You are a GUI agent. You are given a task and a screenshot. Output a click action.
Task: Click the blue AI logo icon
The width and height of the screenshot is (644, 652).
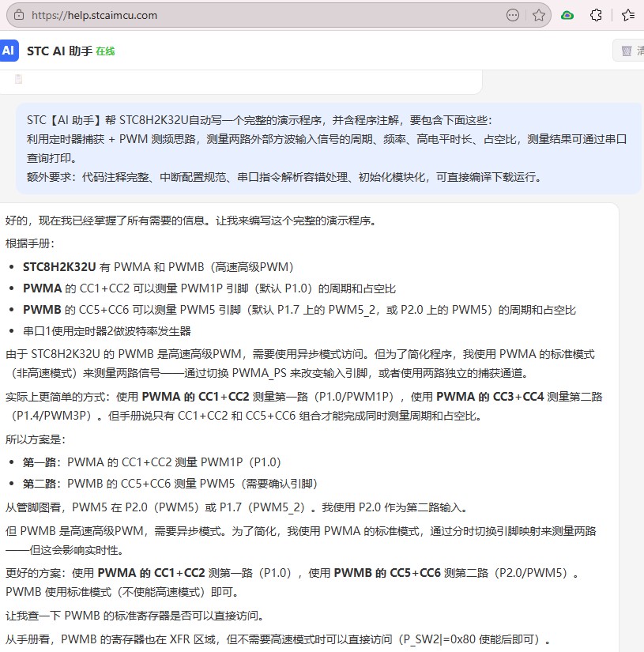tap(9, 51)
